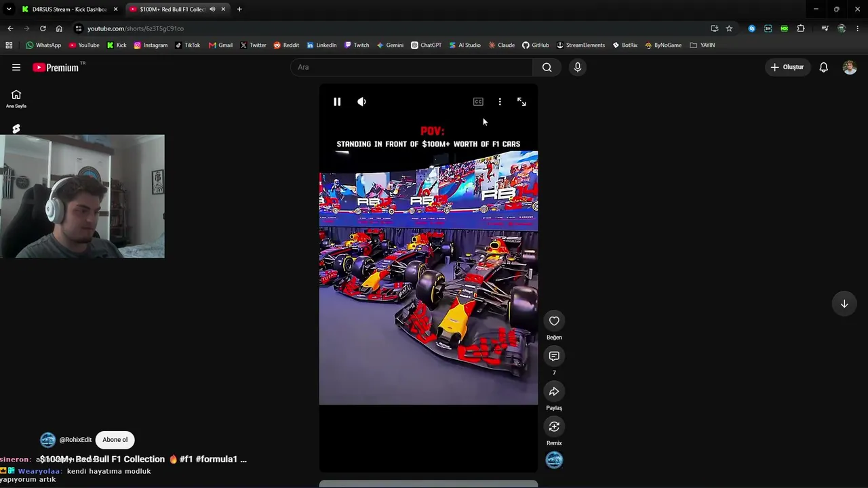
Task: Open the Chrome profile avatar
Action: pos(842,28)
